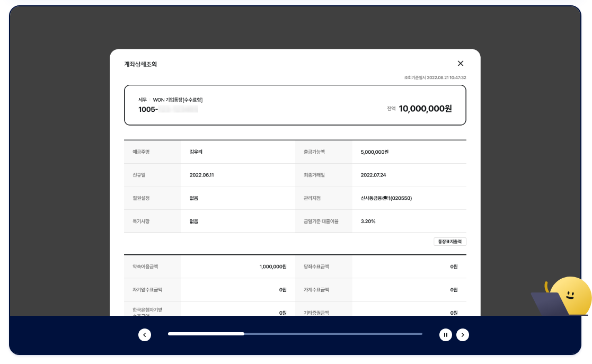Select the balance 10,000,000원
The width and height of the screenshot is (592, 364).
[x=425, y=109]
